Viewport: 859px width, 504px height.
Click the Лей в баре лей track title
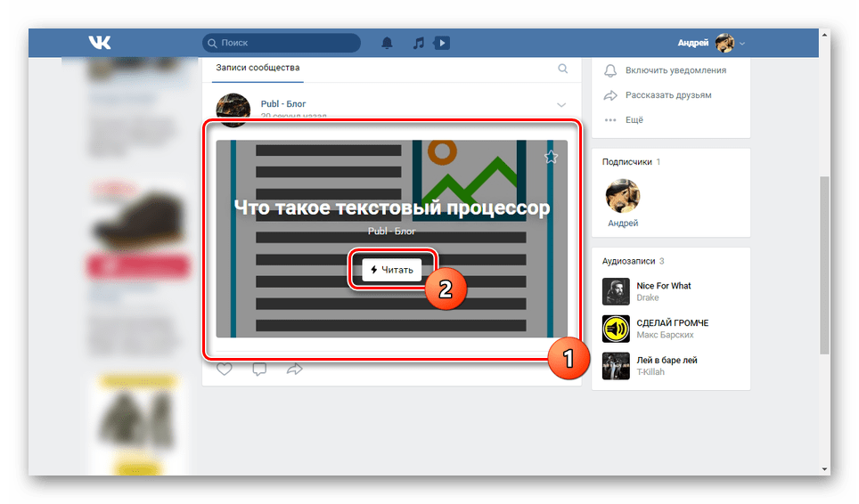click(x=667, y=360)
